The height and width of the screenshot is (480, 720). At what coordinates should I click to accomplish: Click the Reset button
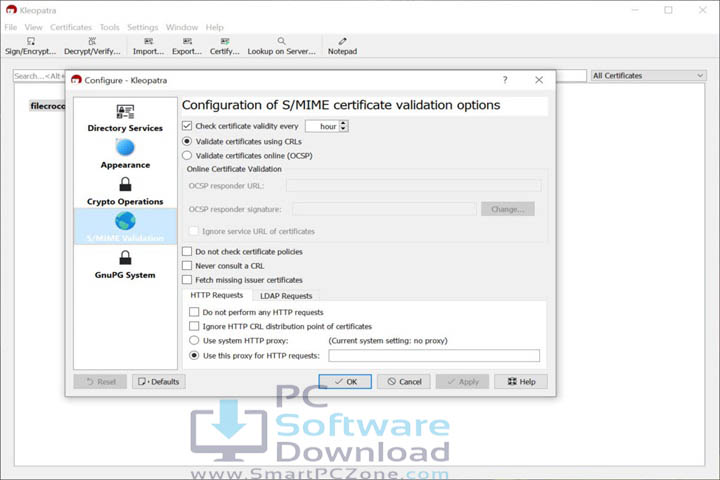(x=100, y=381)
